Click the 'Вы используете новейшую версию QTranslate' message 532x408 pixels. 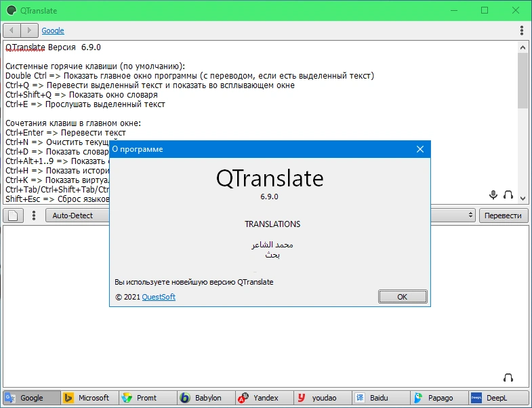click(x=194, y=282)
